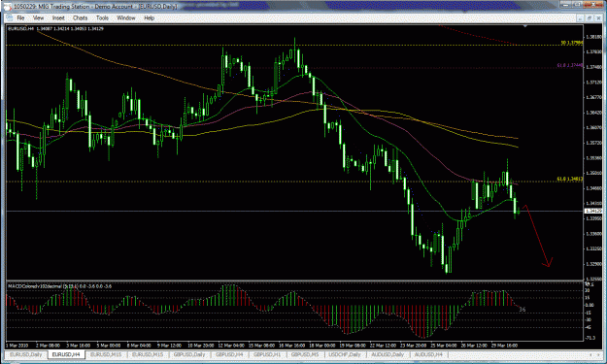Click the '23 Mar 20:00' time axis label
The height and width of the screenshot is (364, 607).
(x=414, y=345)
